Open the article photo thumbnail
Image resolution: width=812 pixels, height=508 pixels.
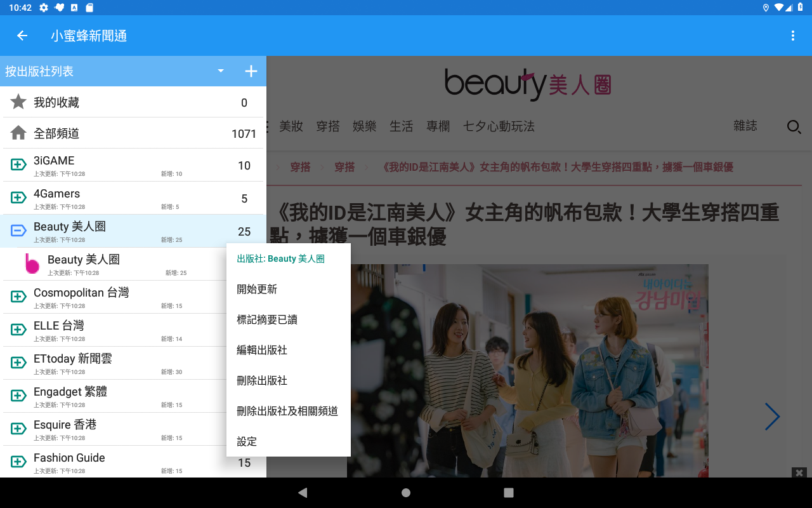coord(528,371)
